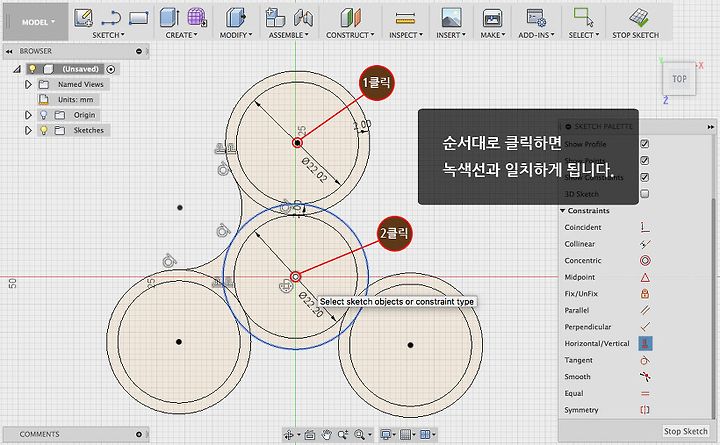Click the Insert image icon

451,17
